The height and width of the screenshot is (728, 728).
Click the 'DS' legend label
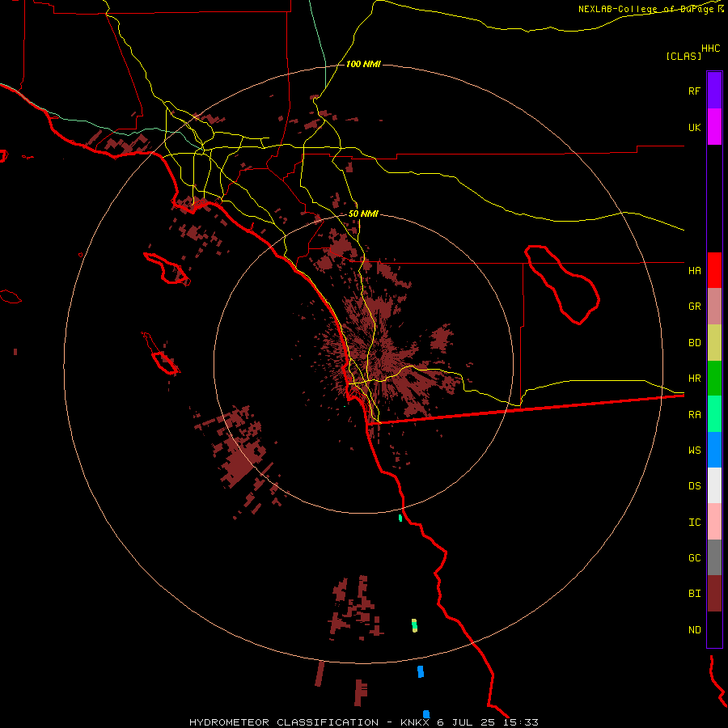click(694, 486)
